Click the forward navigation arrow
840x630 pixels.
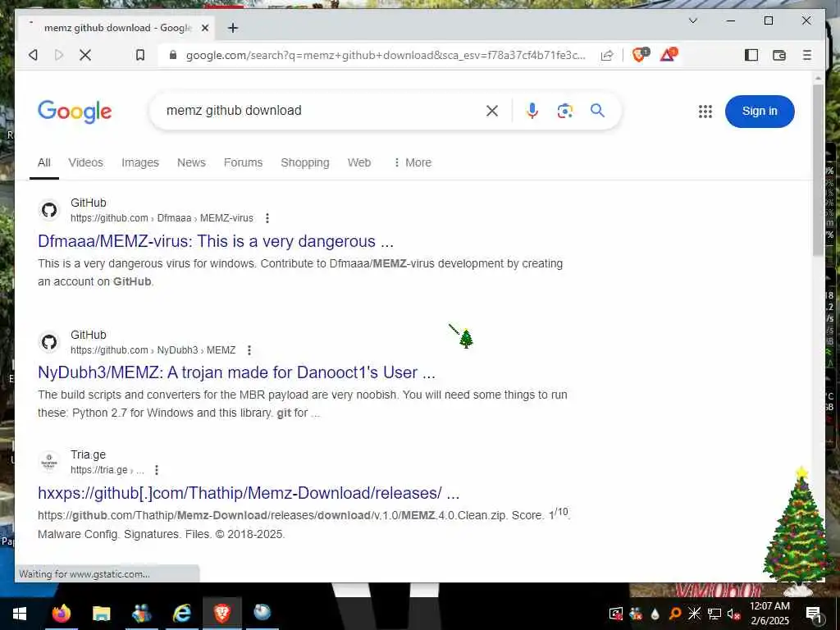[59, 55]
